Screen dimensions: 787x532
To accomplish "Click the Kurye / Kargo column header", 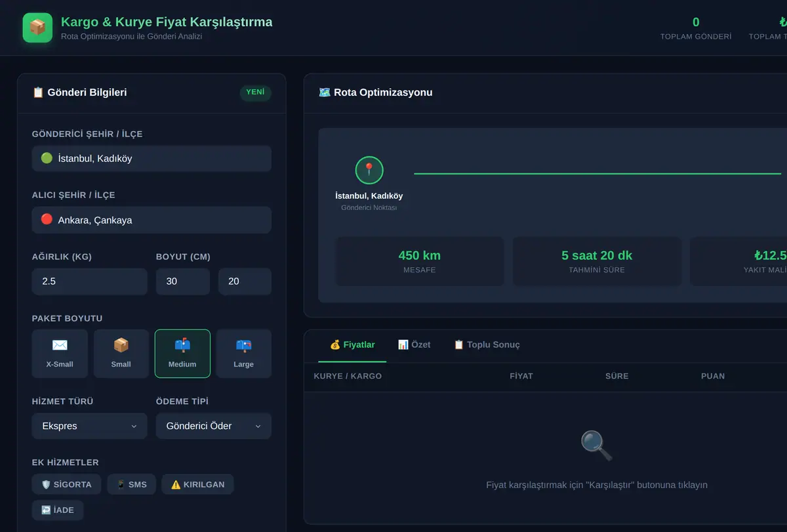I will pyautogui.click(x=348, y=377).
